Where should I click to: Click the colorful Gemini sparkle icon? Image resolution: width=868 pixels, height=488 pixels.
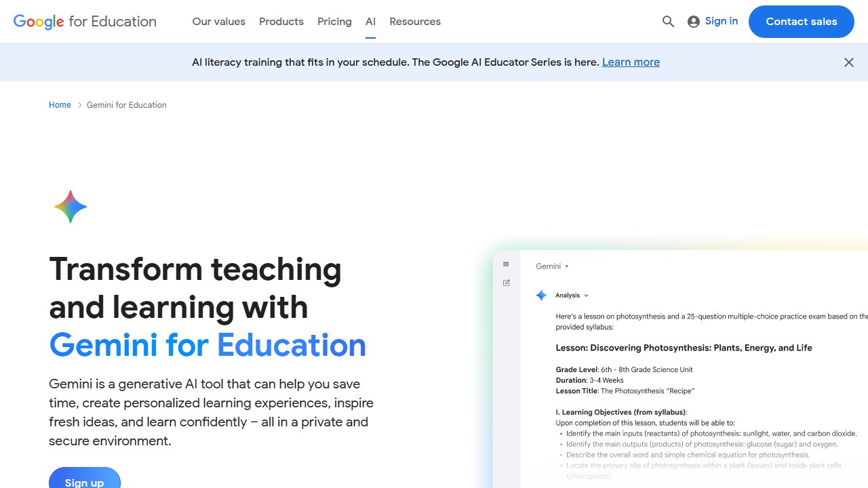(71, 207)
